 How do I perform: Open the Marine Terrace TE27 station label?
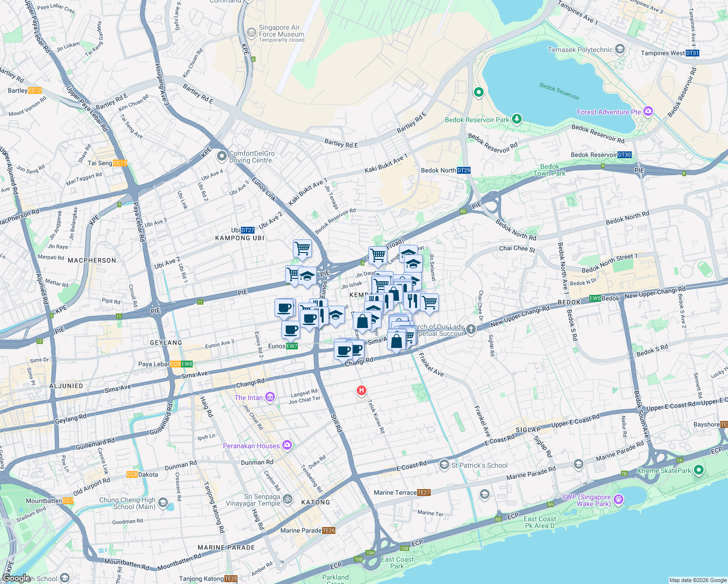(402, 493)
